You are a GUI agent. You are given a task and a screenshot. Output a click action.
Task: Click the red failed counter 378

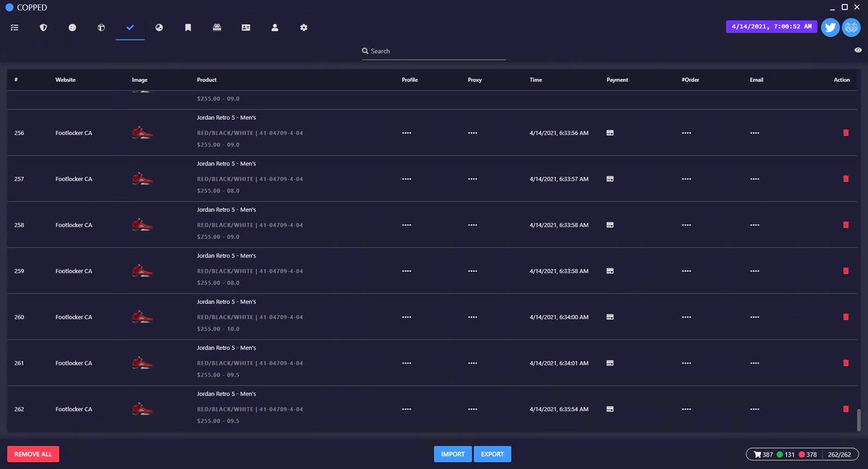(807, 455)
